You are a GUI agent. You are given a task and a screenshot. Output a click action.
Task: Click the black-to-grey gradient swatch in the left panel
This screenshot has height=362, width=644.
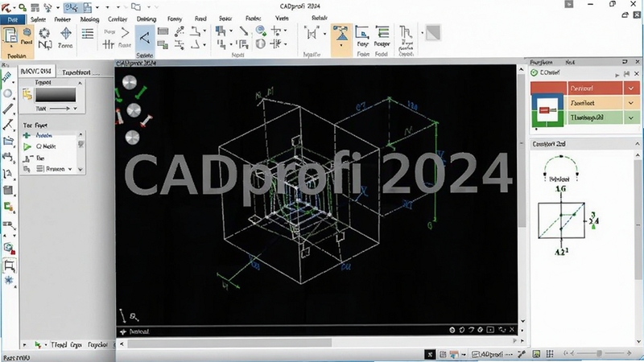click(x=56, y=95)
